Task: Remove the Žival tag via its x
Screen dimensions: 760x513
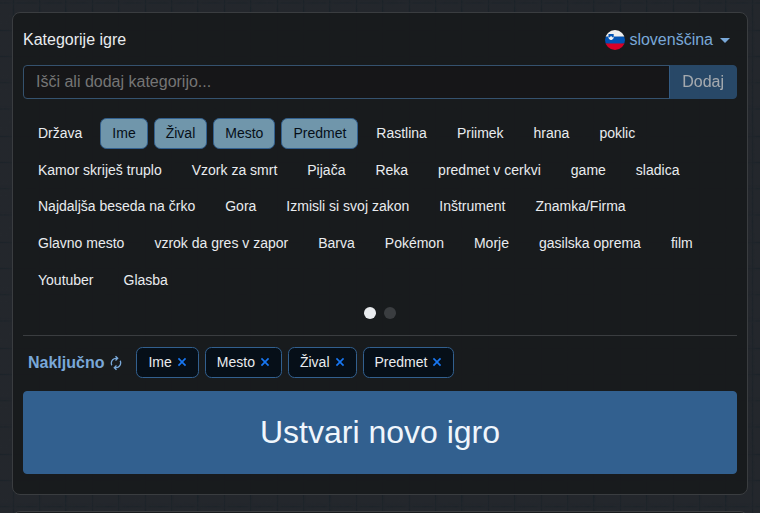Action: pyautogui.click(x=340, y=362)
